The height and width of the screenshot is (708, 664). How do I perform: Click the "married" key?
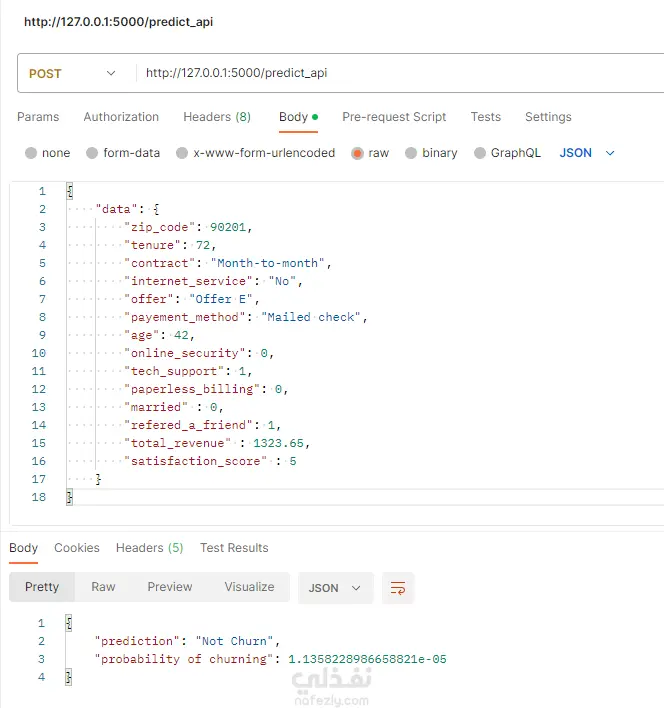pos(156,407)
